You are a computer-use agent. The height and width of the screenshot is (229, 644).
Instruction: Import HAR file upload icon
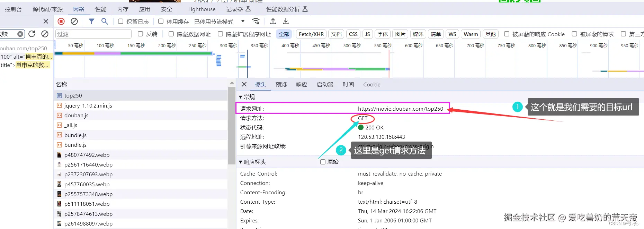(x=273, y=22)
